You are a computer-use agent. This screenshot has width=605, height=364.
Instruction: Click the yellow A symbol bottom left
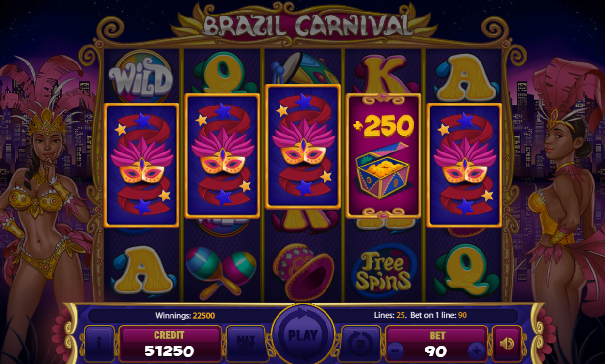141,271
